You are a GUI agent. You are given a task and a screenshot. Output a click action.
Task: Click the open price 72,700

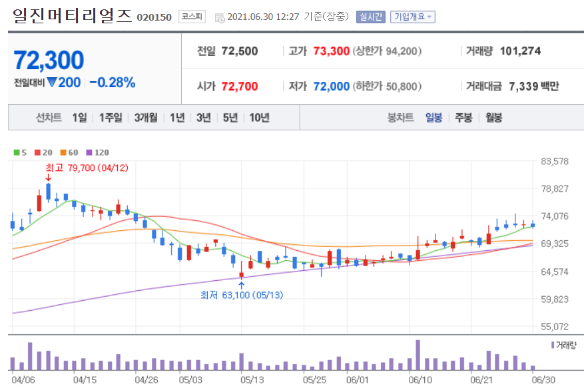(x=240, y=87)
